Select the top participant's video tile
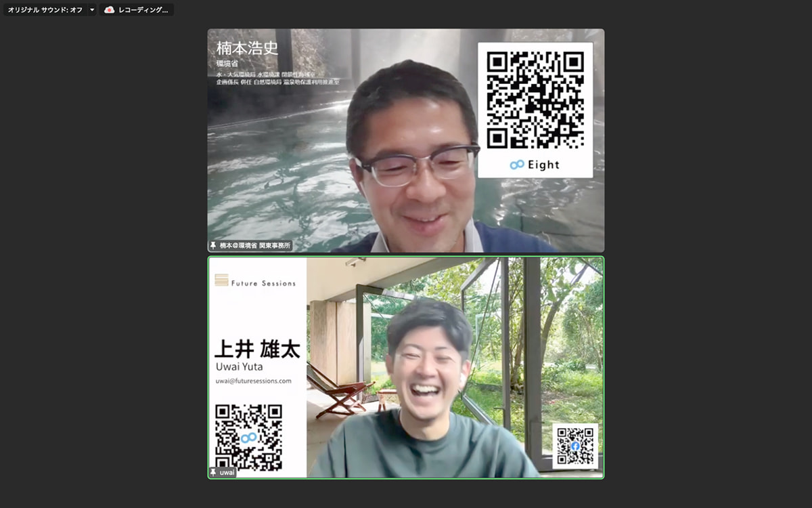The image size is (812, 508). tap(406, 140)
